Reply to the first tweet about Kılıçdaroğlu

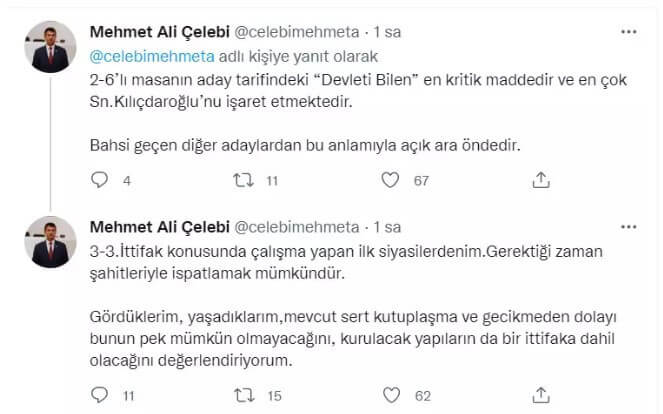click(99, 180)
